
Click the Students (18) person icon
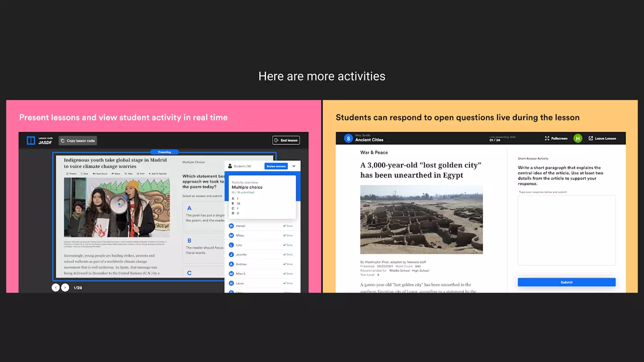[230, 166]
